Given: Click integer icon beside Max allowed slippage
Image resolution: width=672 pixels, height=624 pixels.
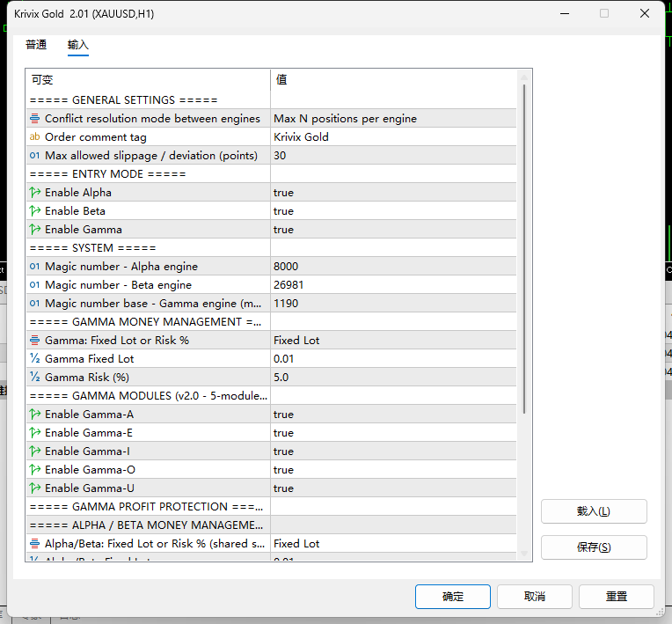Looking at the screenshot, I should 34,155.
